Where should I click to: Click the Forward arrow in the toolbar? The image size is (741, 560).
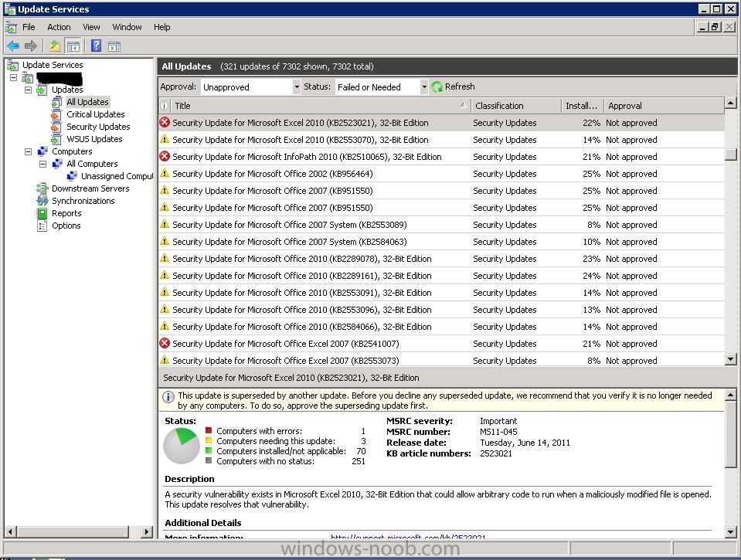tap(31, 46)
